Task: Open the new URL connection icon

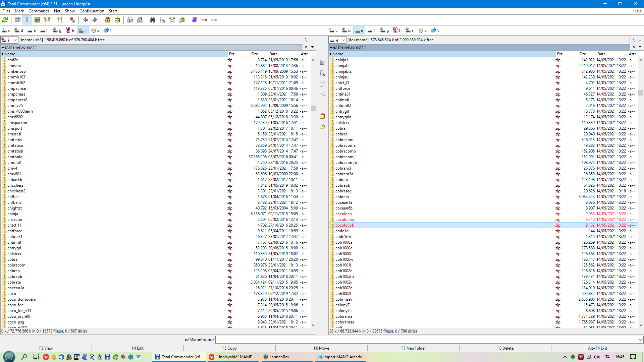Action: tap(140, 20)
